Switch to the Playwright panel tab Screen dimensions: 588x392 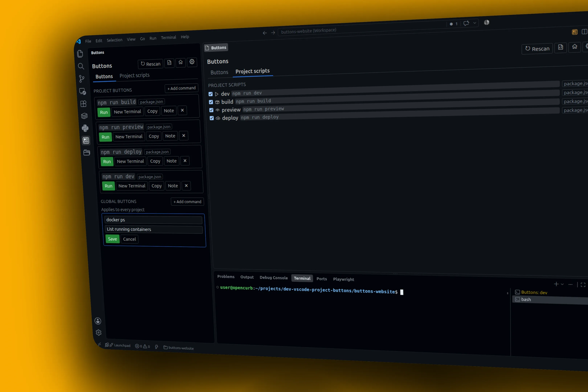(x=344, y=279)
